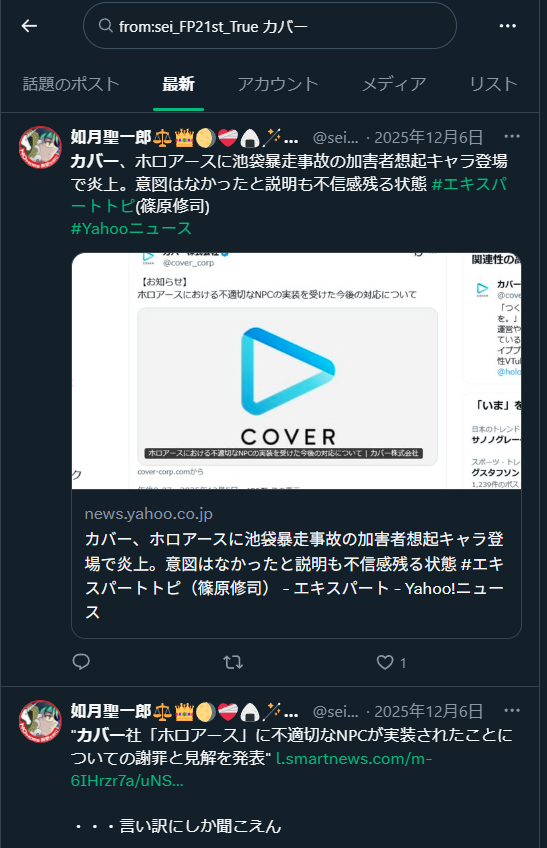Click the search field with from:sei_FP21st_True
This screenshot has width=547, height=848.
coord(269,25)
